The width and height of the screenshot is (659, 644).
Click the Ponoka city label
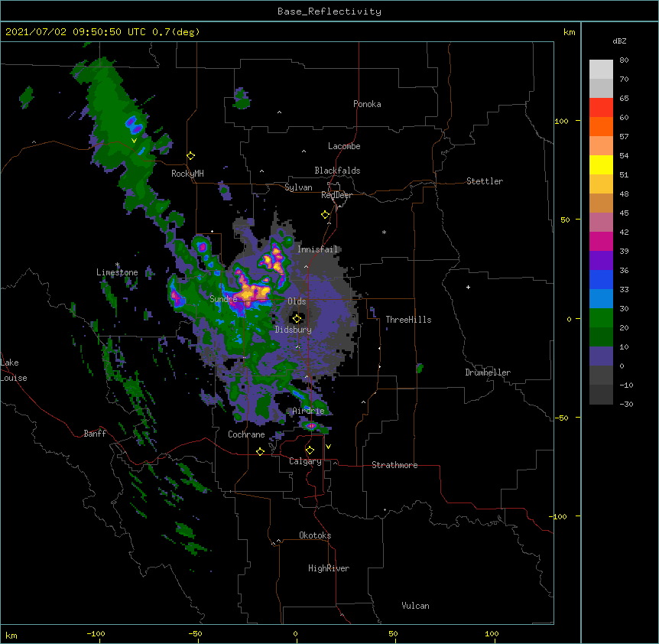(x=367, y=104)
